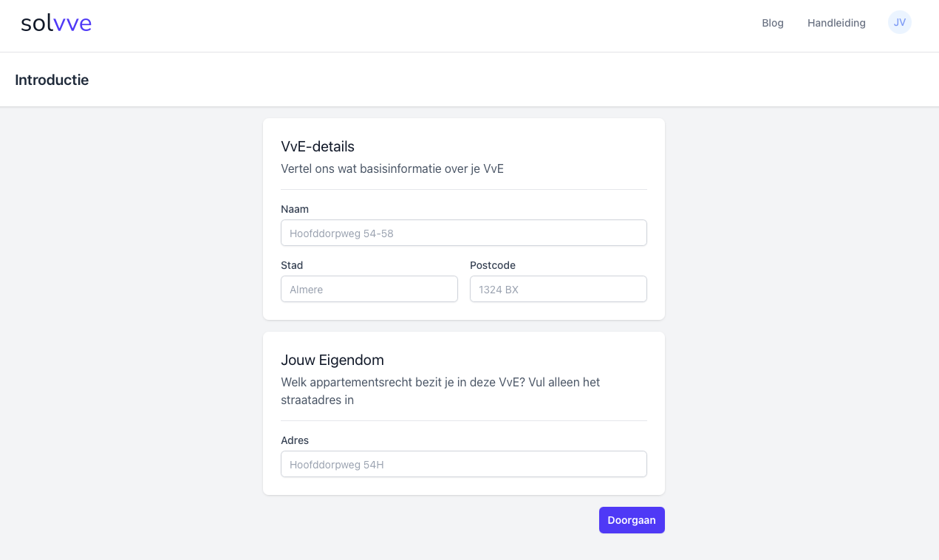The width and height of the screenshot is (939, 560).
Task: Click the Jouw Eigendom section title
Action: (x=332, y=360)
